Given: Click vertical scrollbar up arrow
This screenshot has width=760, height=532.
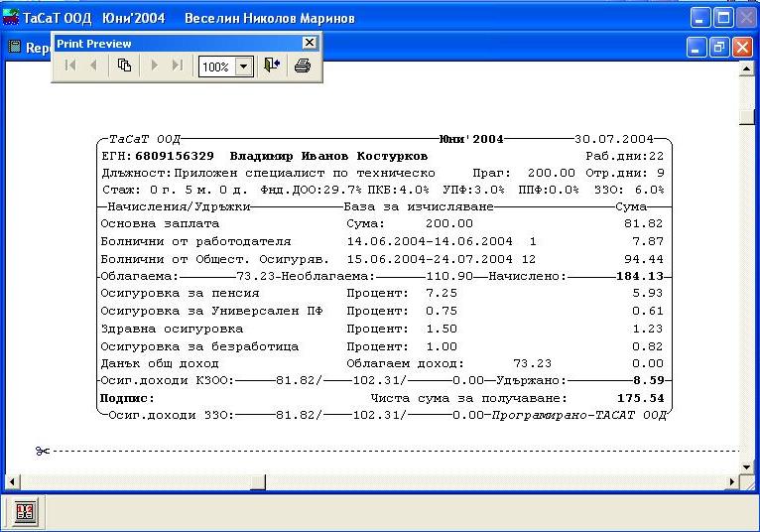Looking at the screenshot, I should coord(746,69).
